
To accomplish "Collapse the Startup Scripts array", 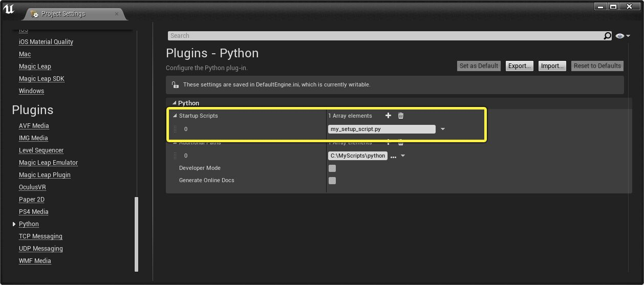I will [x=175, y=116].
